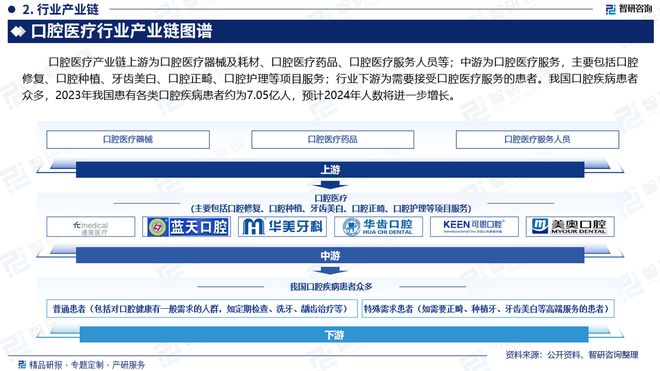
Task: Select the tc medical 通策医疗 logo
Action: 90,227
